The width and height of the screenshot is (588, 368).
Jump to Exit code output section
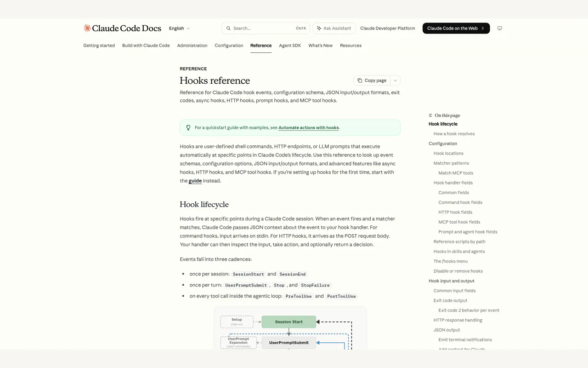coord(450,301)
